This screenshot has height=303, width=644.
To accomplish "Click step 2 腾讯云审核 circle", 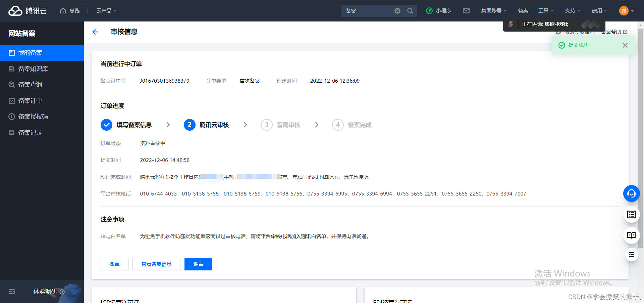I will (190, 125).
